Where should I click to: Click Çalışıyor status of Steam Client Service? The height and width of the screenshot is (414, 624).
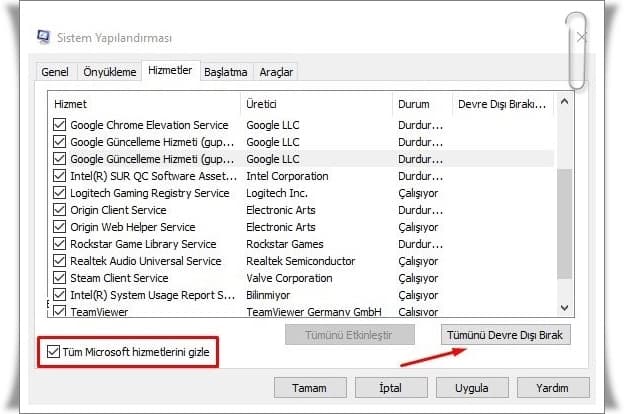[418, 278]
